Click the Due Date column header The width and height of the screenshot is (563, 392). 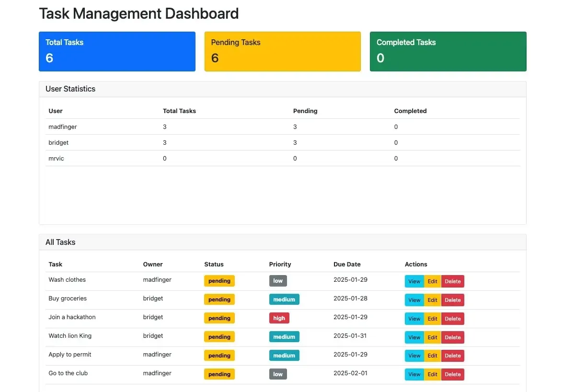click(x=347, y=264)
